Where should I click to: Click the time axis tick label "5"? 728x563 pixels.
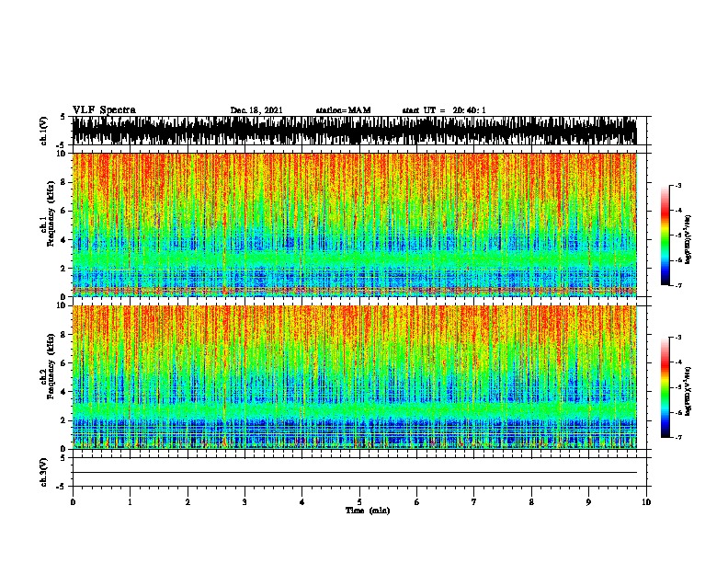pos(359,502)
